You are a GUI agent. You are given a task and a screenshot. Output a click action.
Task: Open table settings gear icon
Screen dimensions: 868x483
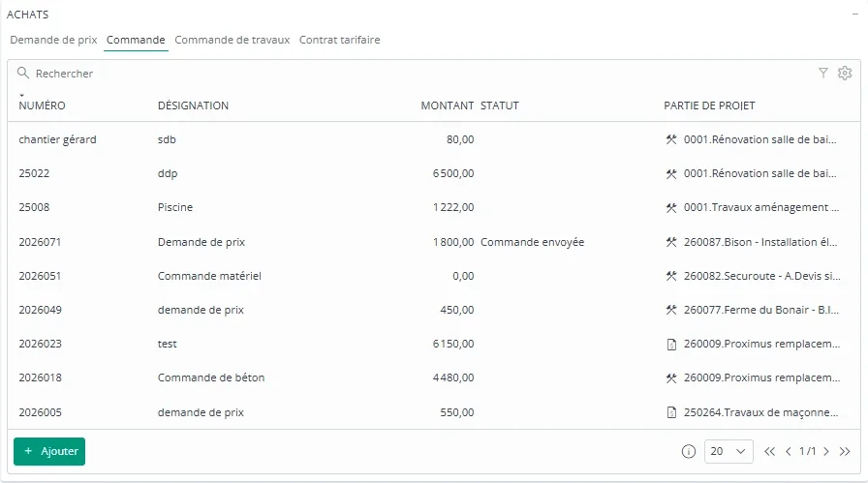click(x=845, y=73)
